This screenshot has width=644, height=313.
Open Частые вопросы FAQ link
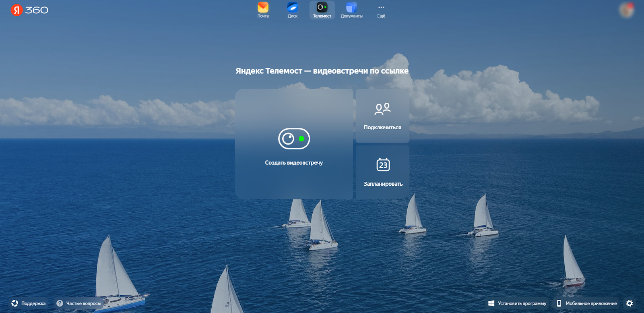78,303
